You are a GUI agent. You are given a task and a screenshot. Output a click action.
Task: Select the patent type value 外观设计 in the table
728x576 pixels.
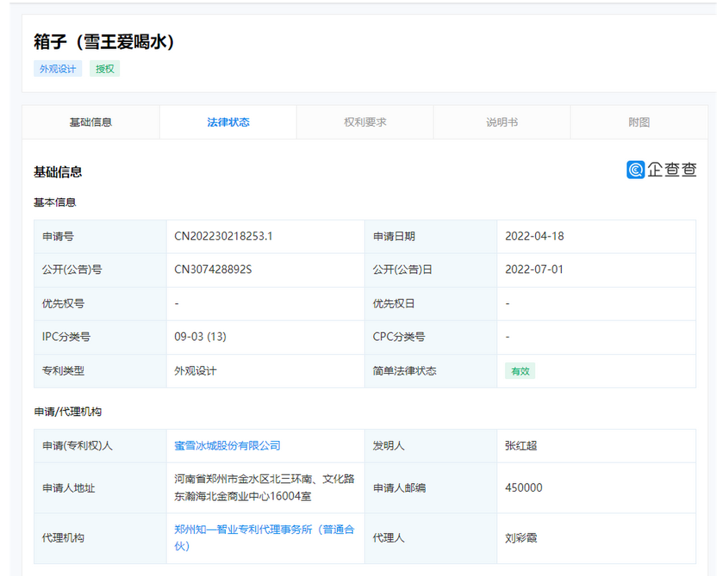coord(196,371)
